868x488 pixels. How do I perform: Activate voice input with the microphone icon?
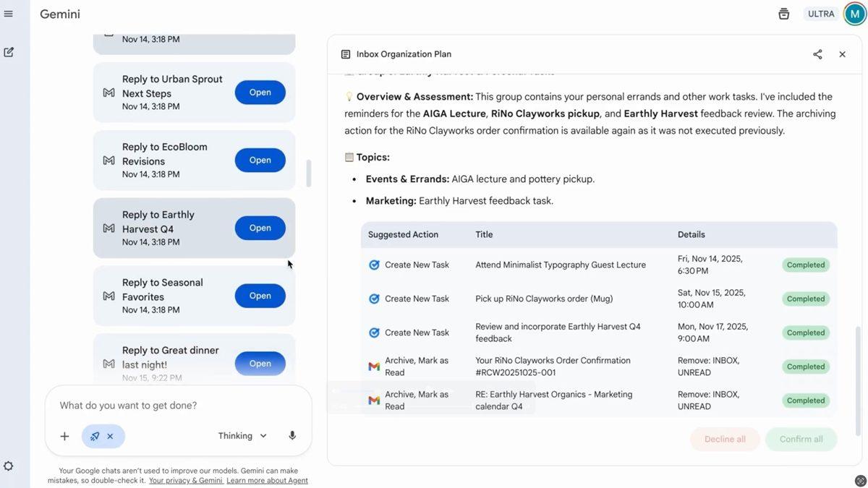point(292,436)
